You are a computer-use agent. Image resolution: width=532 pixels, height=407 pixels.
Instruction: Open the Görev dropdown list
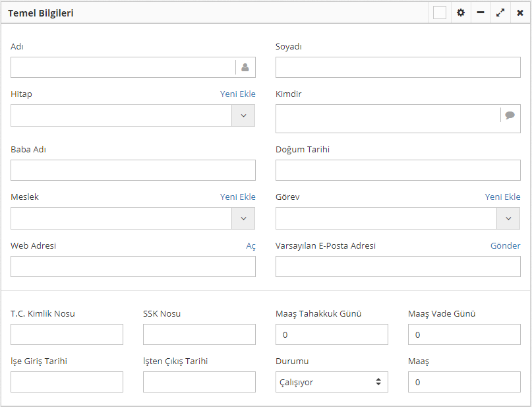pyautogui.click(x=508, y=218)
